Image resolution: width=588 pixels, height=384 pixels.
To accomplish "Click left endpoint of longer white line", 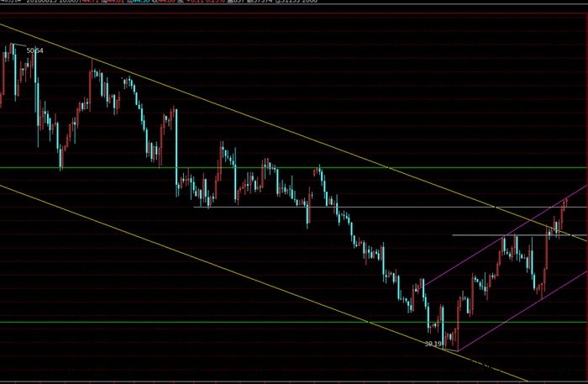I will pos(194,207).
